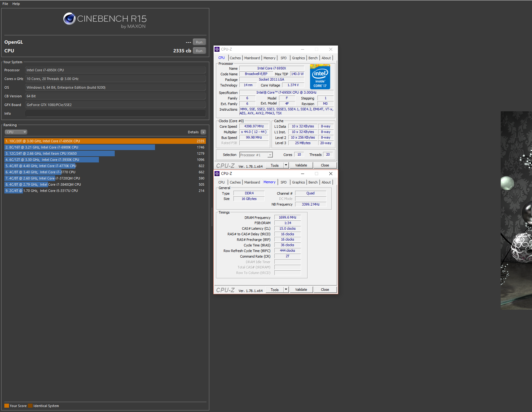
Task: Open Mainboard tab in upper CPU-Z
Action: pos(252,58)
